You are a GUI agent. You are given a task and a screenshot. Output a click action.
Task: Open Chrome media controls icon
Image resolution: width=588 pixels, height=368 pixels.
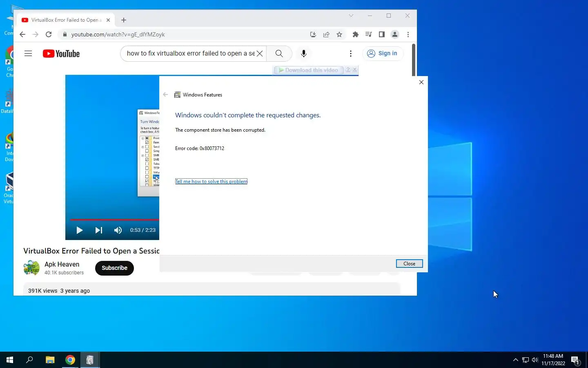pos(369,35)
